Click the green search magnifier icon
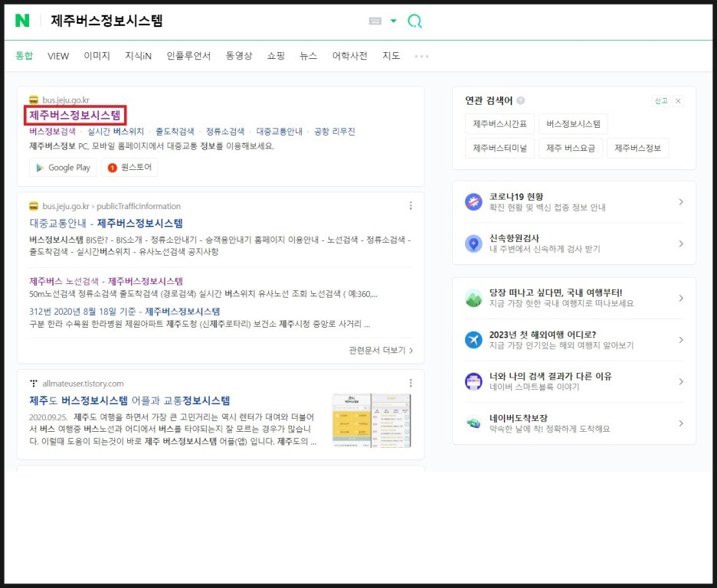717x588 pixels. coord(414,21)
